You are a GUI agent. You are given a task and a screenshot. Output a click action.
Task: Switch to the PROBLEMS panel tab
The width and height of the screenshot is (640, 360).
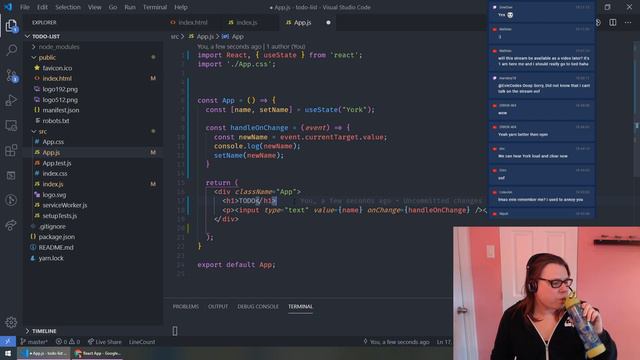click(186, 307)
